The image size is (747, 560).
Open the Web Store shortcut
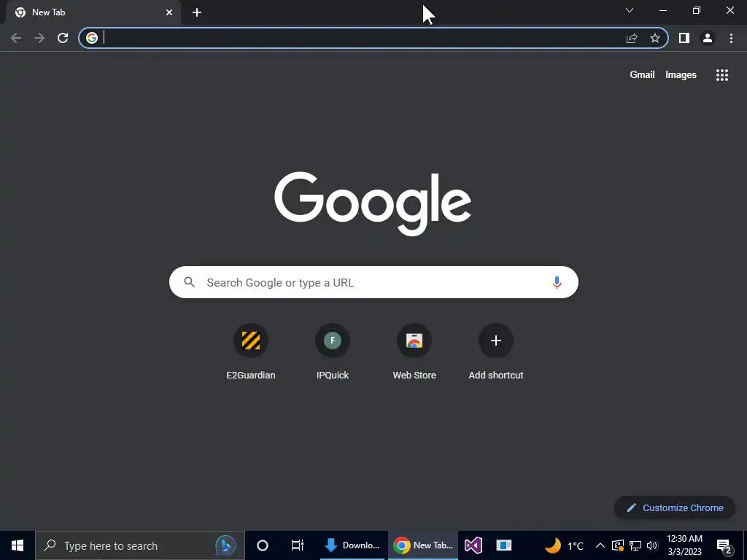414,352
